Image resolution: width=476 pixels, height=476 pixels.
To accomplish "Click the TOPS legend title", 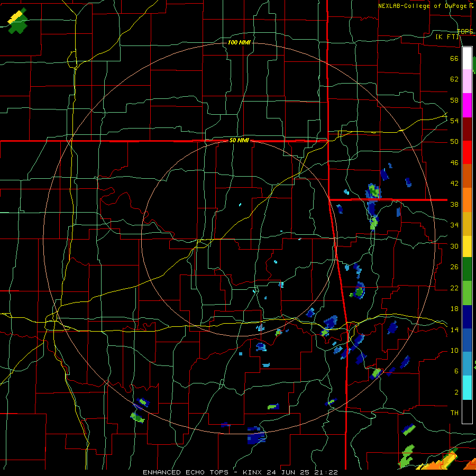I will tap(465, 31).
